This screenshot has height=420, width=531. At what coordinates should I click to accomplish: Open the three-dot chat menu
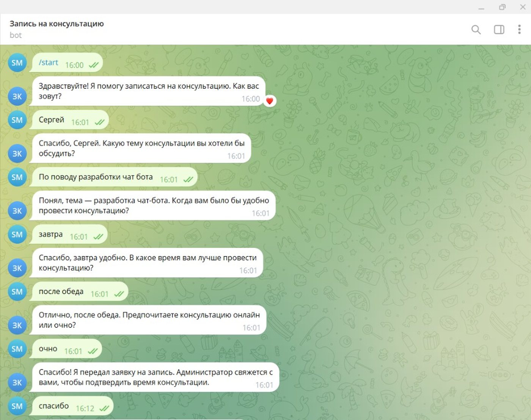tap(519, 30)
